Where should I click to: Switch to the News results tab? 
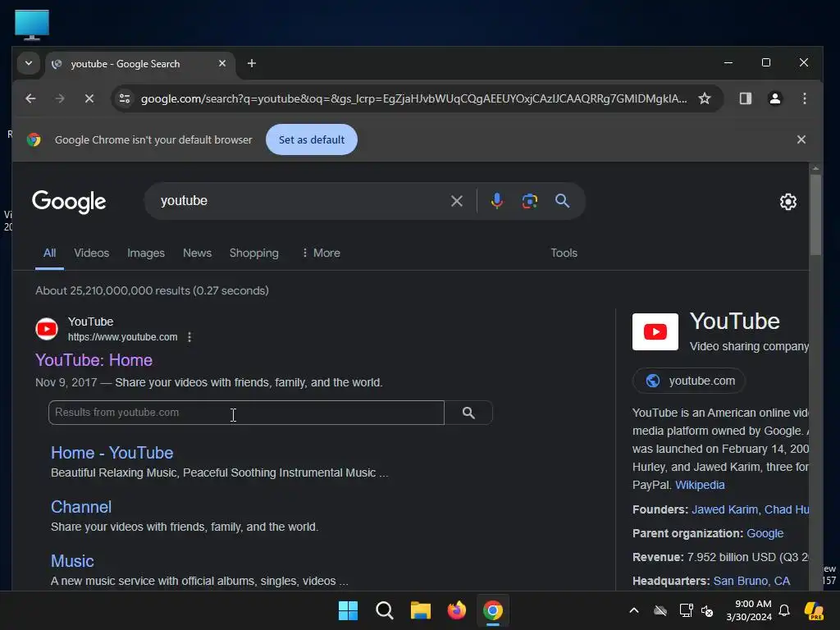(x=197, y=253)
